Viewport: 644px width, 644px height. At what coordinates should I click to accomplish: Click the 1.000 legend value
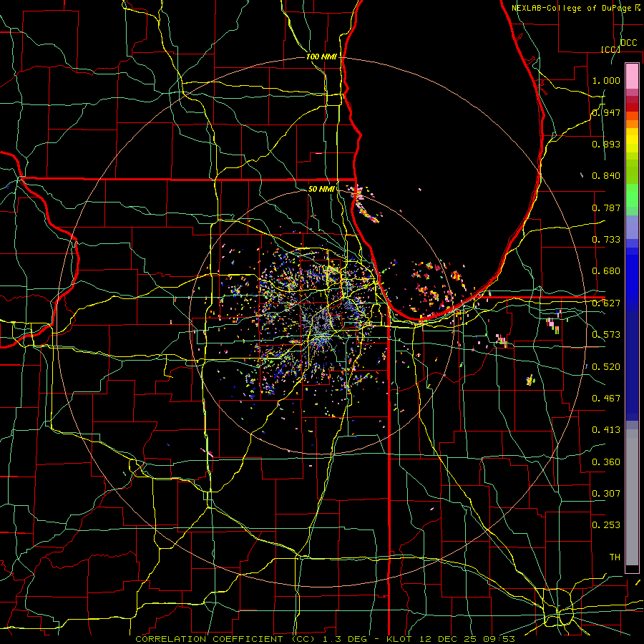606,80
